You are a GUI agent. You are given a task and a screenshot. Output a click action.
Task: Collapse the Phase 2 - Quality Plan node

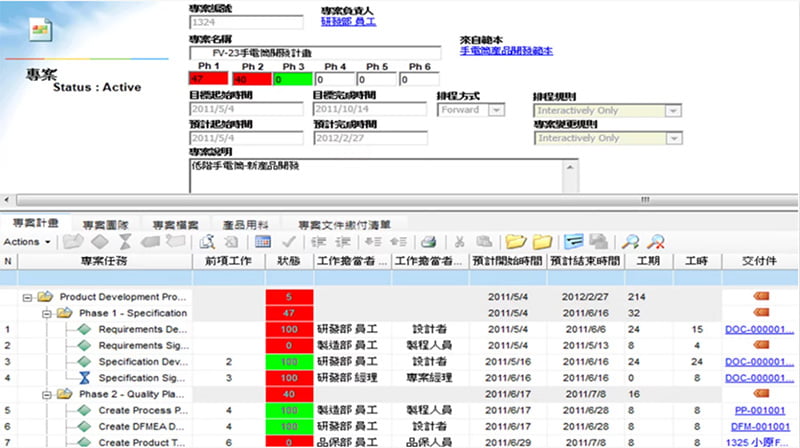point(46,394)
